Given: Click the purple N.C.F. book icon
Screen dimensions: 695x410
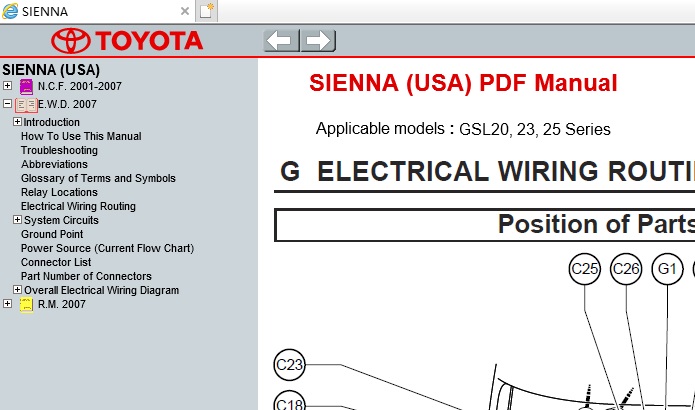Looking at the screenshot, I should [26, 86].
